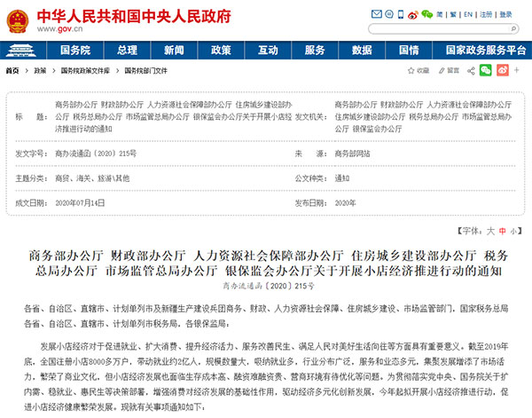Open the 数据 nav tab
Image resolution: width=532 pixels, height=418 pixels.
tap(362, 51)
